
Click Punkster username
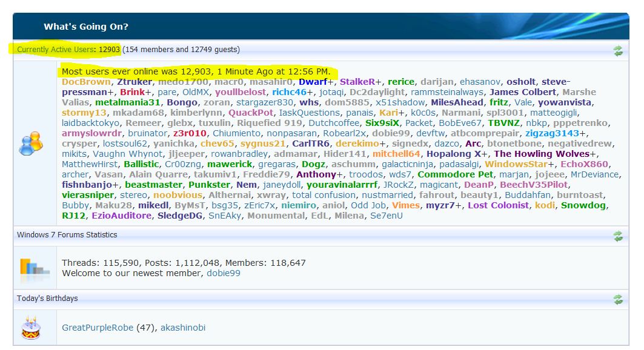(209, 185)
